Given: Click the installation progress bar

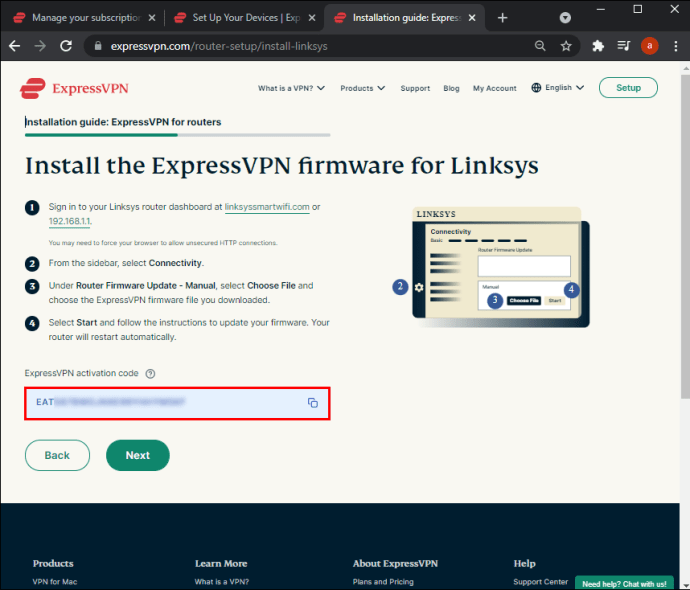Looking at the screenshot, I should pyautogui.click(x=177, y=135).
